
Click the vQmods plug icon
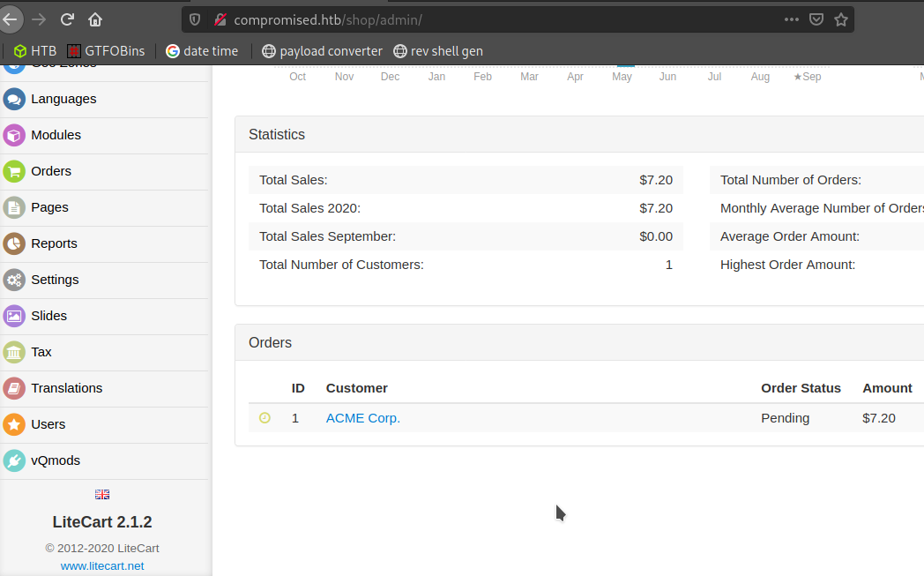(14, 460)
